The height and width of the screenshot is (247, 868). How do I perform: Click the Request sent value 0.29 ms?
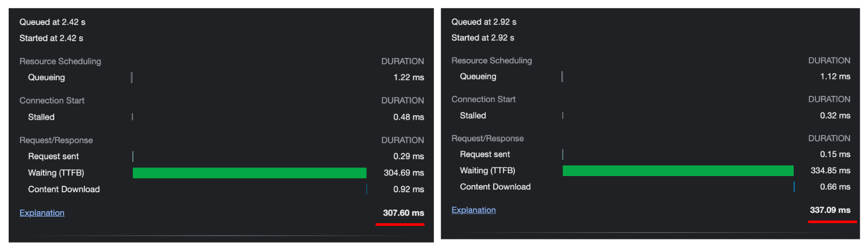(409, 157)
